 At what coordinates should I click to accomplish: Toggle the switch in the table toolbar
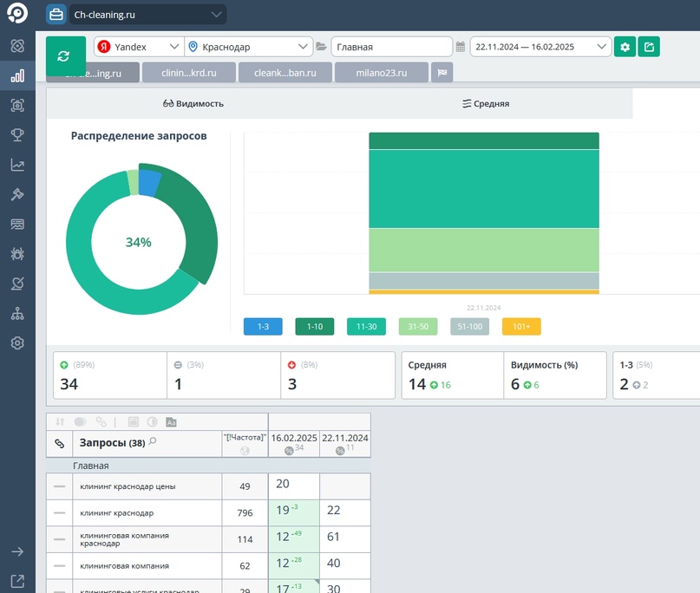click(x=81, y=421)
